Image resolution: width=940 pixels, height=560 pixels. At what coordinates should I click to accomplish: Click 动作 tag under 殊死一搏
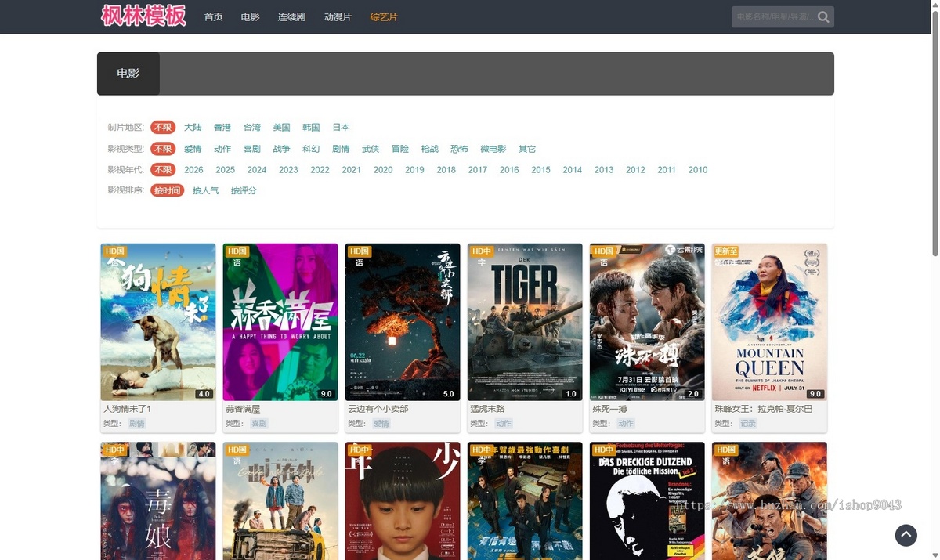[626, 424]
